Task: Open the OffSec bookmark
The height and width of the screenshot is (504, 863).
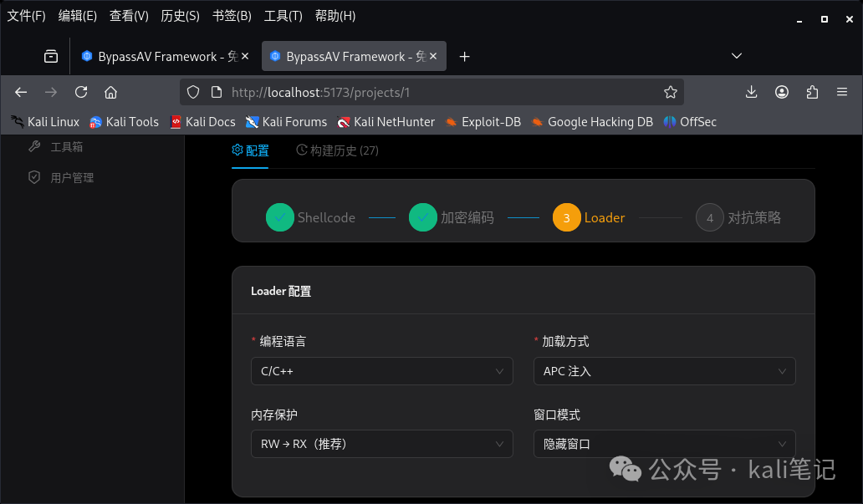Action: coord(690,121)
